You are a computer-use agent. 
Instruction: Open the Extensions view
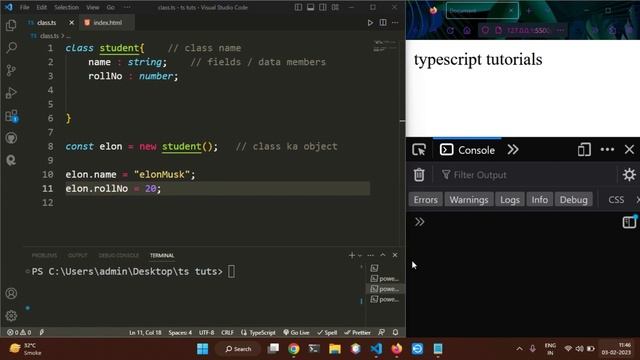pos(11,116)
